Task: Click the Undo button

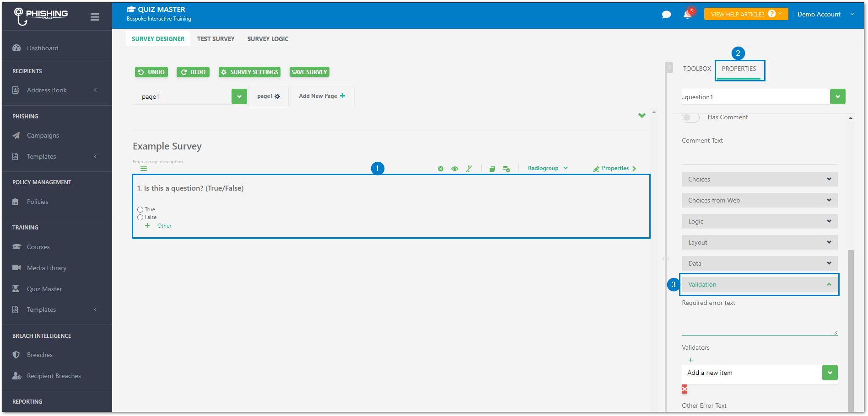Action: click(151, 72)
